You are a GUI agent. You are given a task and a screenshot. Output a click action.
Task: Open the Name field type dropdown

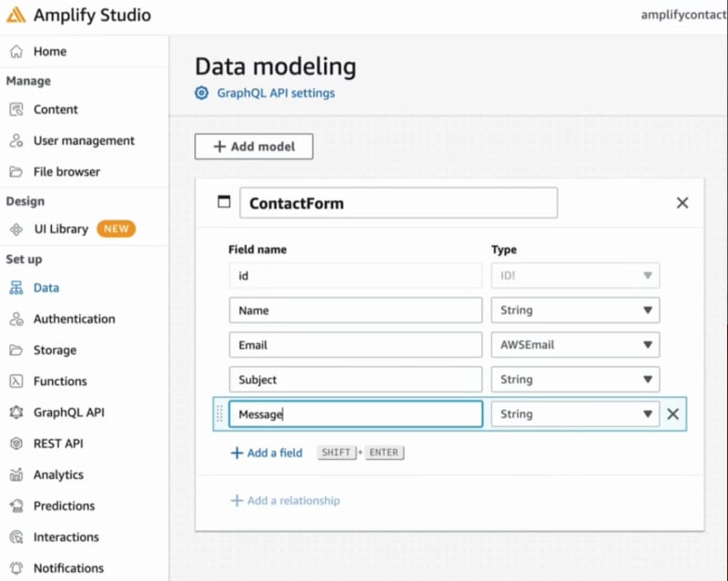point(575,310)
